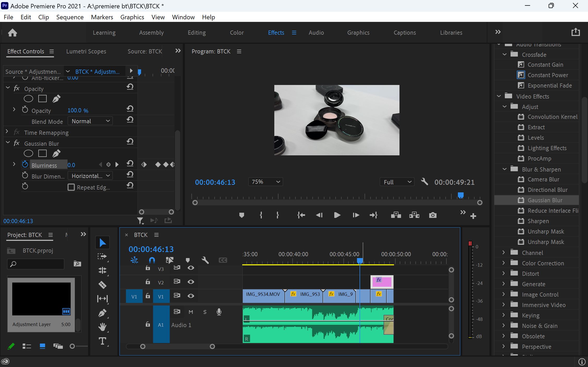588x367 pixels.
Task: Open the Sequence menu
Action: [70, 17]
